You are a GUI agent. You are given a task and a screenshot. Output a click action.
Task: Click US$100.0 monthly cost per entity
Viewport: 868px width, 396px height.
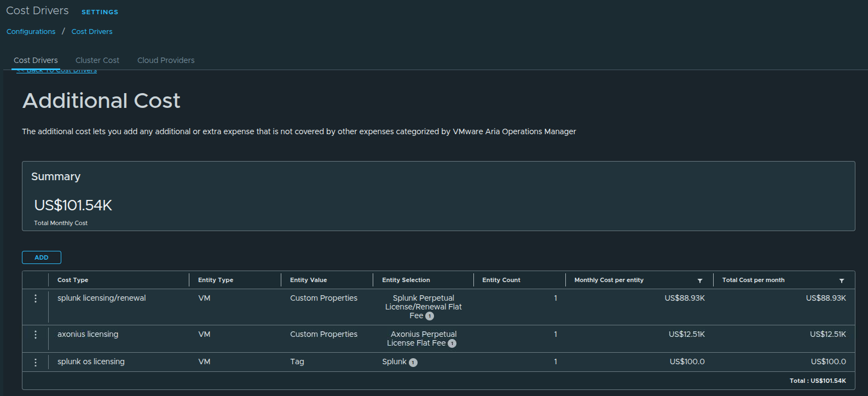point(687,361)
